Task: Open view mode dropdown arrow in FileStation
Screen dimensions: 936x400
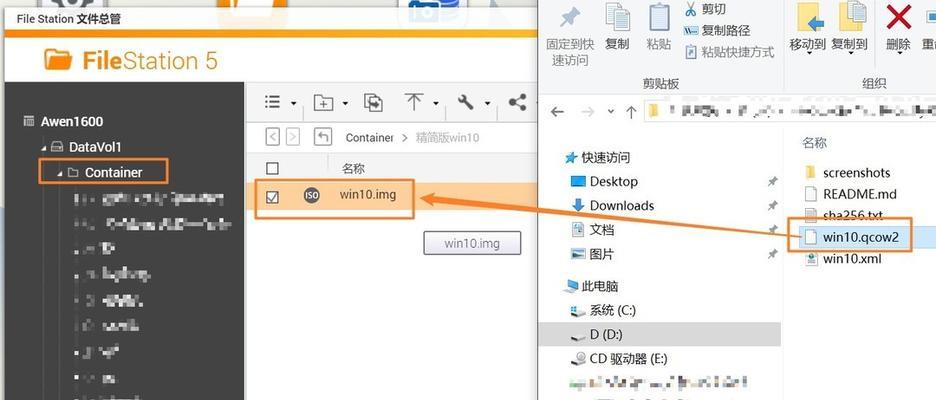Action: click(293, 104)
